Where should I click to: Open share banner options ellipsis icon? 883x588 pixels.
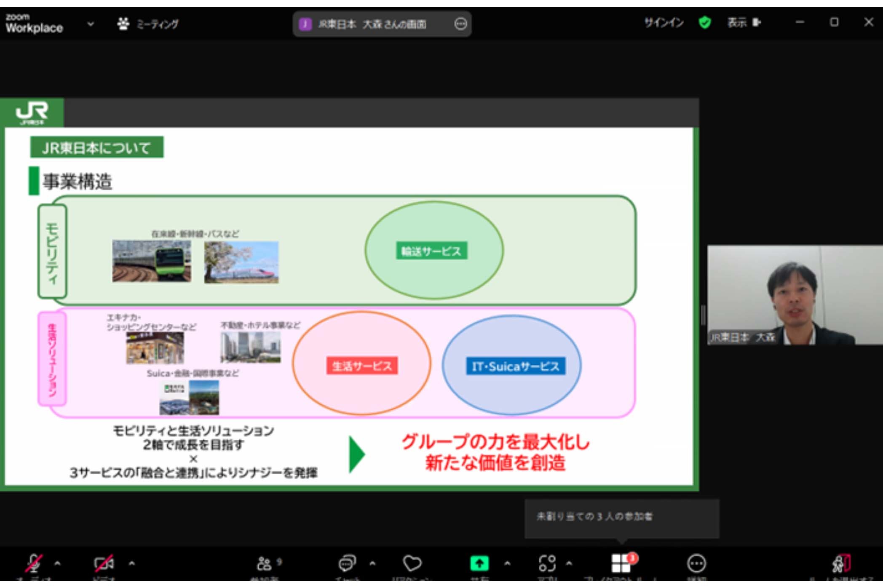click(x=460, y=24)
